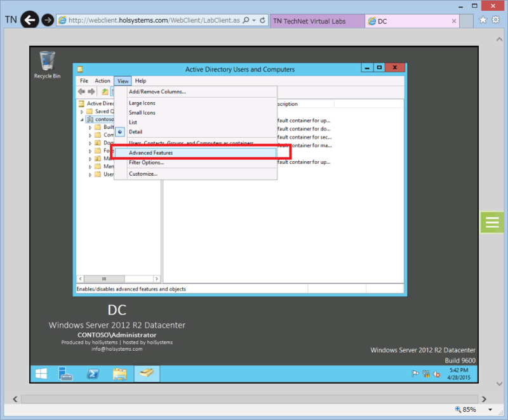Click the browser forward button
This screenshot has width=508, height=420.
tap(48, 20)
